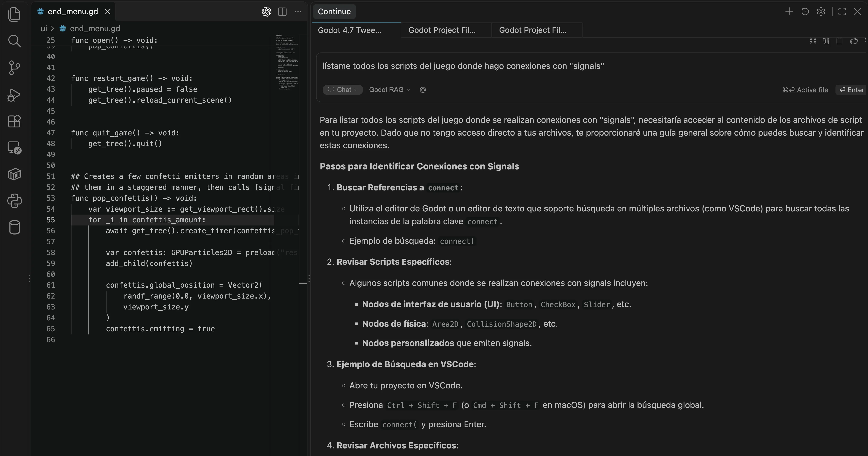This screenshot has height=456, width=868.
Task: Click the Ctrl + Shift + F code snippet
Action: pos(422,405)
